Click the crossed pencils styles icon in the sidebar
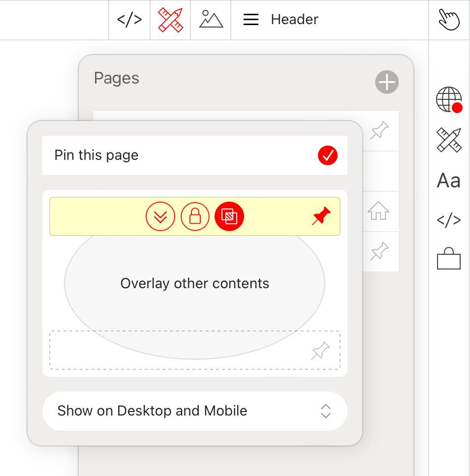This screenshot has height=476, width=470. [x=448, y=140]
